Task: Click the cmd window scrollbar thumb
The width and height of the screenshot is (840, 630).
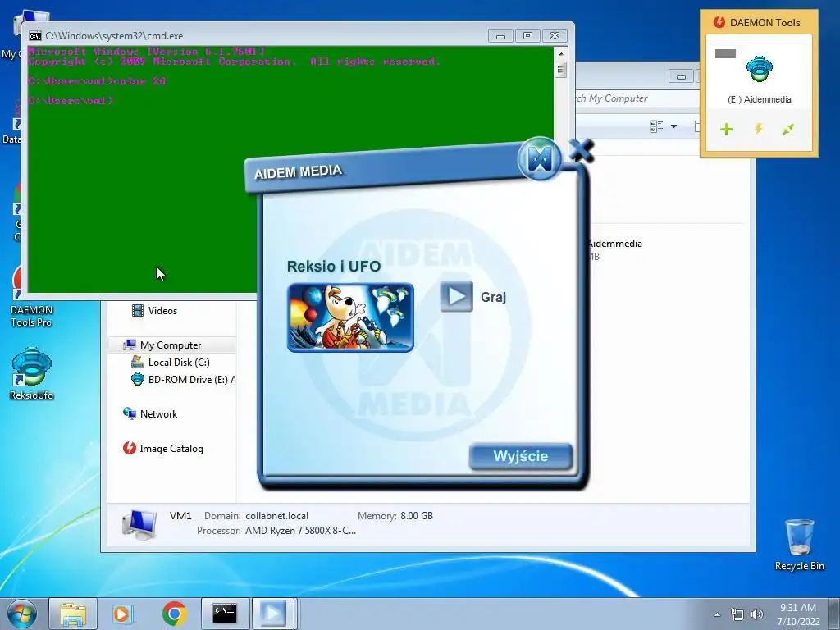Action: click(x=561, y=70)
